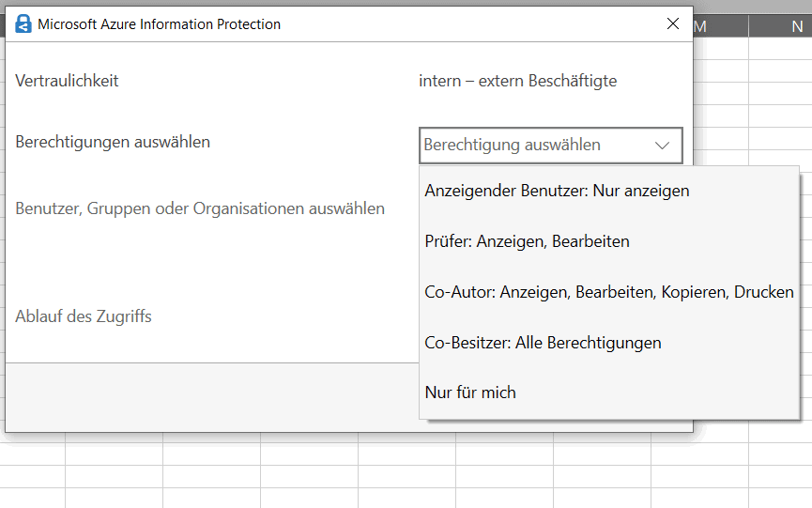
Task: Select Anzeigender Benutzer: Nur anzeigen
Action: click(x=609, y=191)
